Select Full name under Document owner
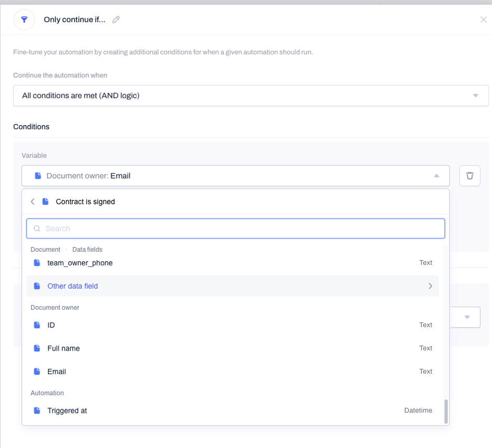 click(232, 348)
